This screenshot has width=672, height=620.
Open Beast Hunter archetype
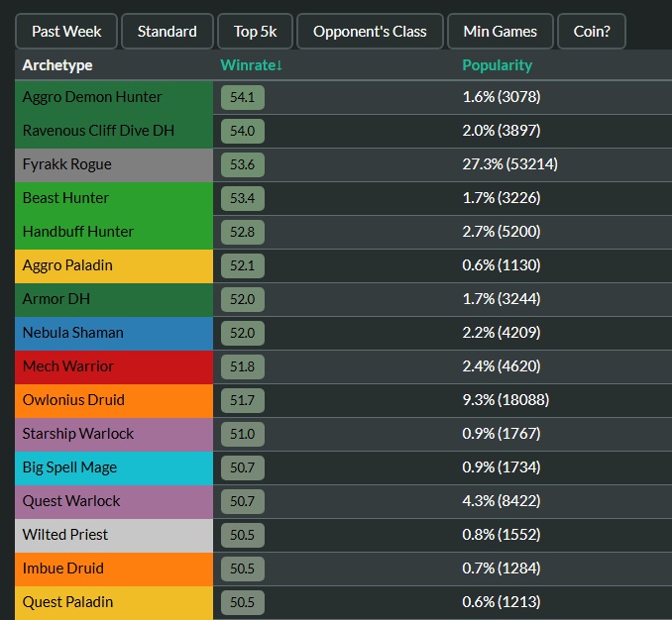coord(114,199)
